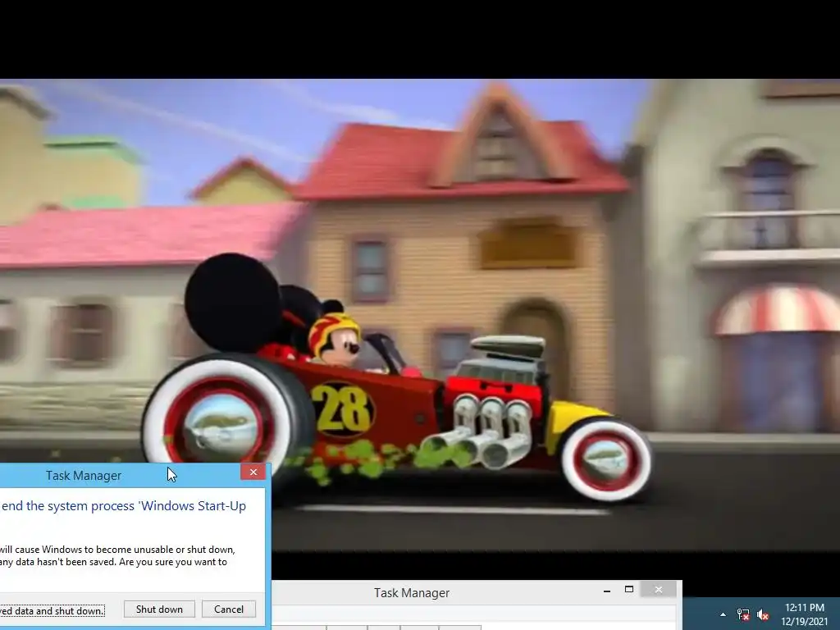Click the background Task Manager title bar
Screen dimensions: 840x630
(412, 592)
